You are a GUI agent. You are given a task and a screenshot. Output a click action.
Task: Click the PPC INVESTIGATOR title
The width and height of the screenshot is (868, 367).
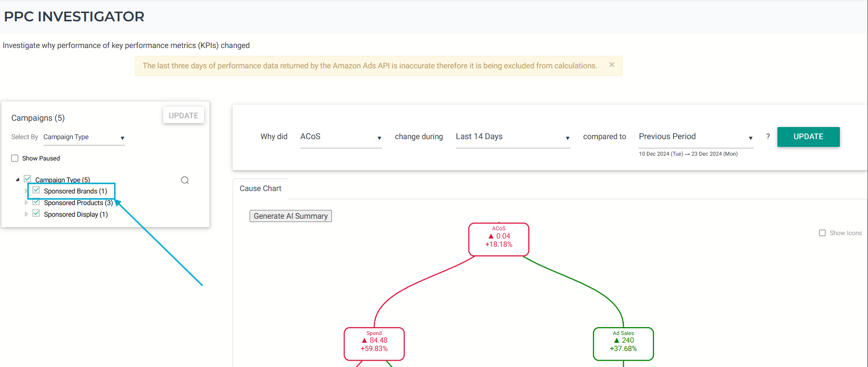(x=74, y=16)
